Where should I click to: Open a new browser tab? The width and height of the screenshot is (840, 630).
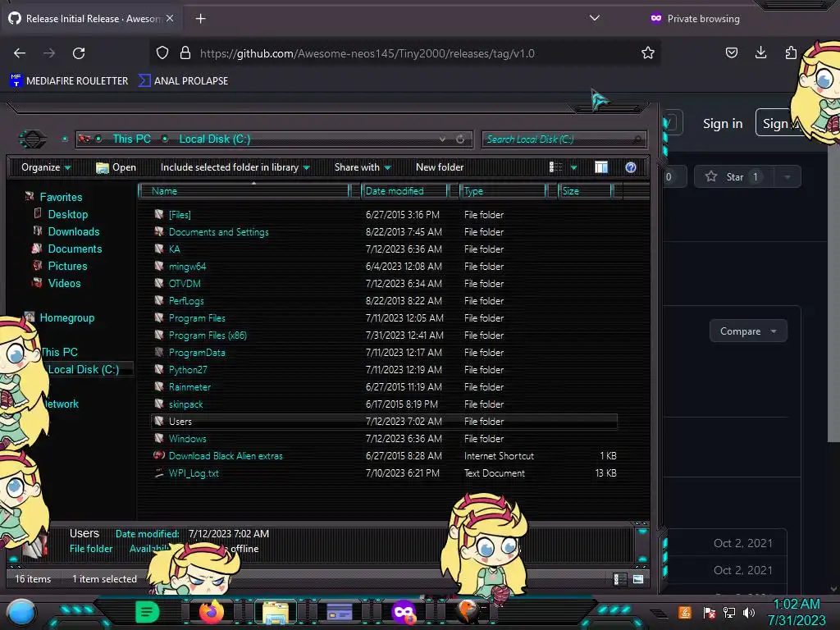[200, 19]
